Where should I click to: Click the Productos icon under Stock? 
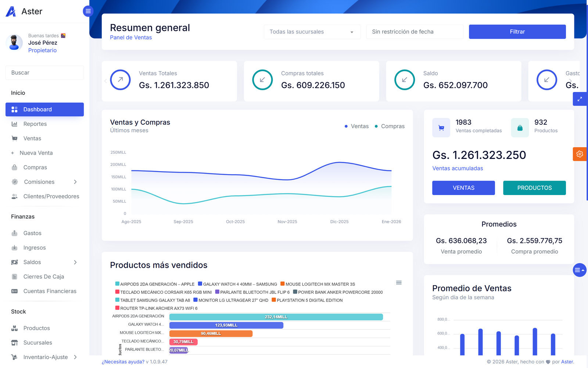pos(15,328)
